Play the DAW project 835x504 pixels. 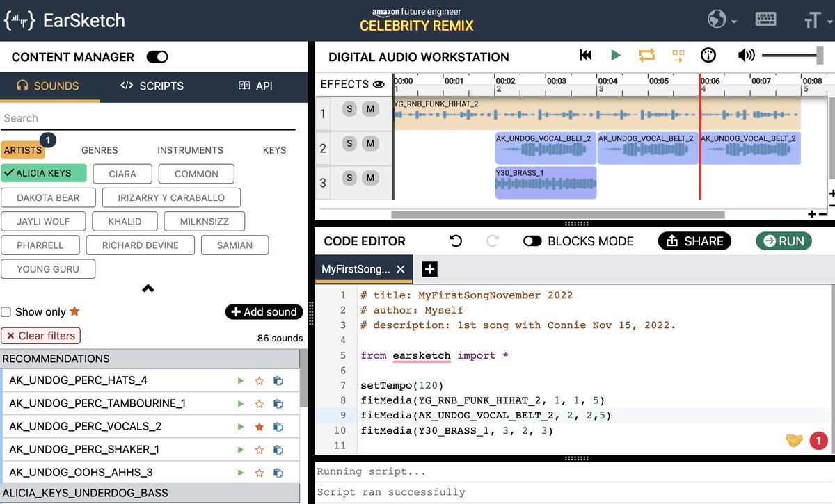[x=616, y=55]
